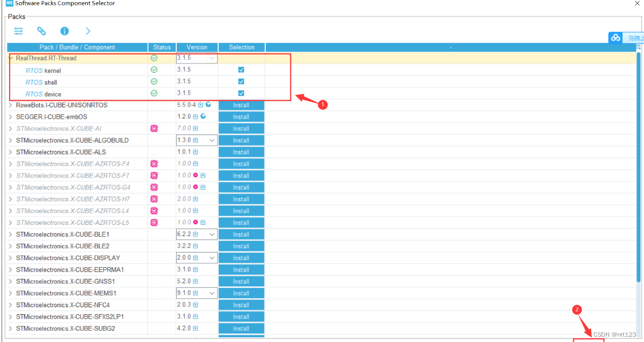Click download icon in X-CUBE-GNSS1 version cell
Image resolution: width=644 pixels, height=342 pixels.
(x=196, y=282)
